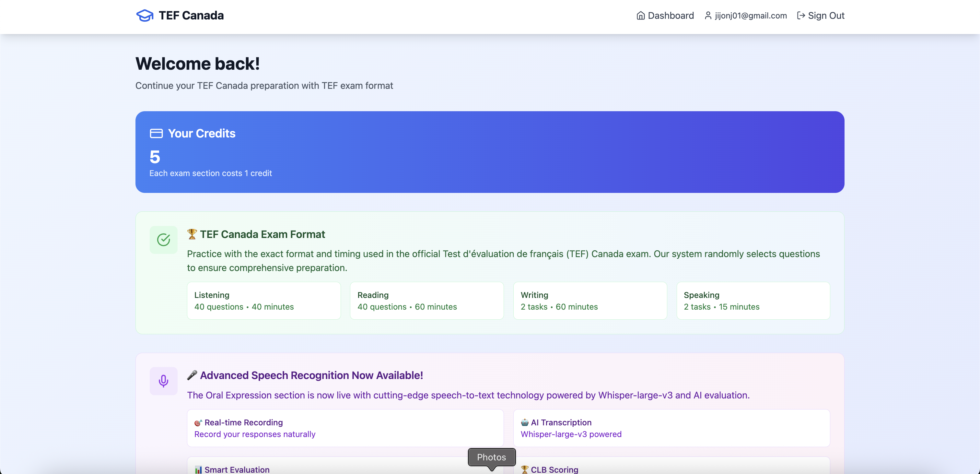Select the Speaking 15 minutes card
Viewport: 980px width, 474px height.
click(x=753, y=301)
